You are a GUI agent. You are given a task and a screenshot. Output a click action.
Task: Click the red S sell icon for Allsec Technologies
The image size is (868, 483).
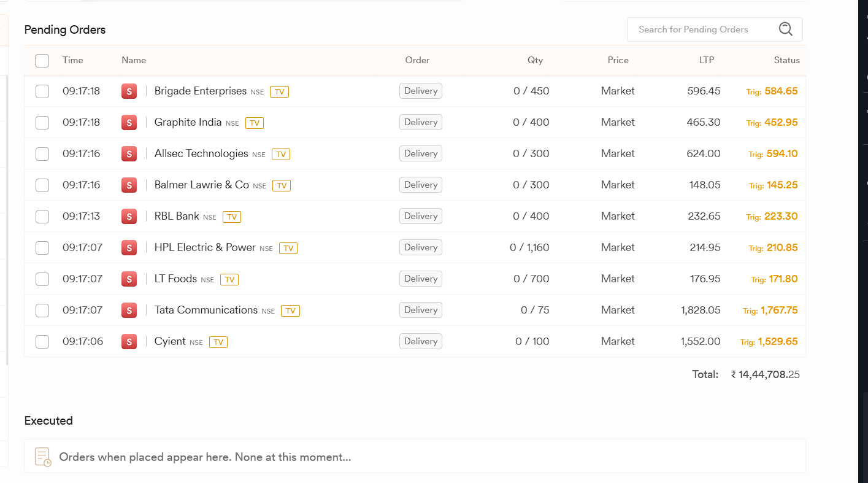[x=129, y=154]
